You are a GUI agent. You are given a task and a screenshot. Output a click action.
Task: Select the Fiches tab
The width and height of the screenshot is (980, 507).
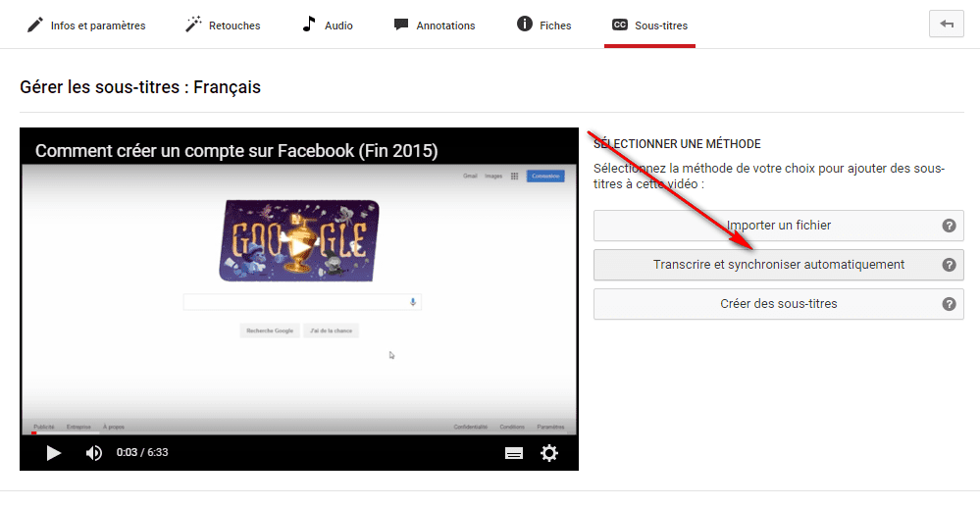543,25
